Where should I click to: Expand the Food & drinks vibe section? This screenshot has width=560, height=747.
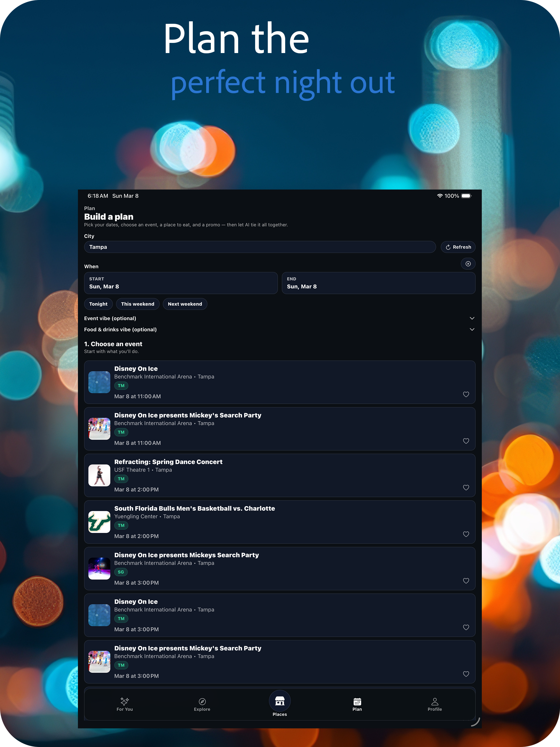(280, 329)
